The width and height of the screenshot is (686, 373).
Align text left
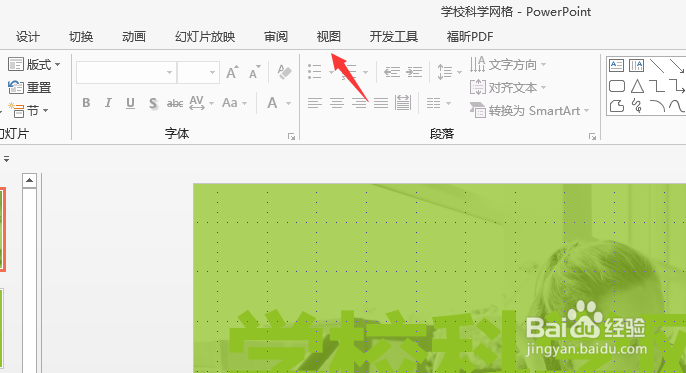point(315,103)
